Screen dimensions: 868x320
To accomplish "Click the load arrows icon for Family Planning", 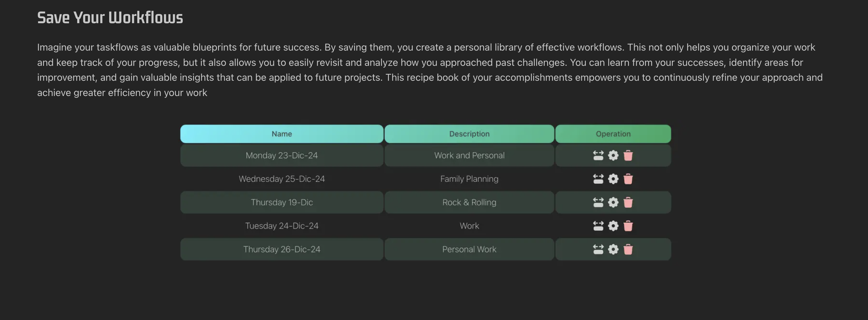I will pos(598,179).
